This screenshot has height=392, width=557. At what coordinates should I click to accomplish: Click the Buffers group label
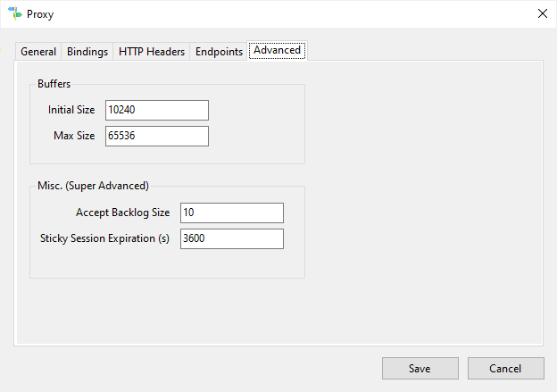coord(54,84)
